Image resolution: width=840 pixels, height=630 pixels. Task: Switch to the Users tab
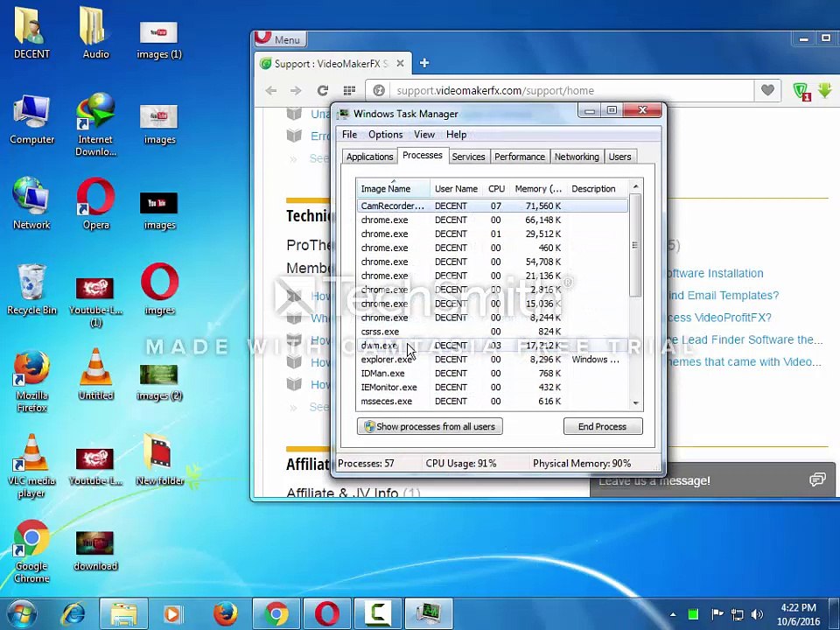click(619, 157)
